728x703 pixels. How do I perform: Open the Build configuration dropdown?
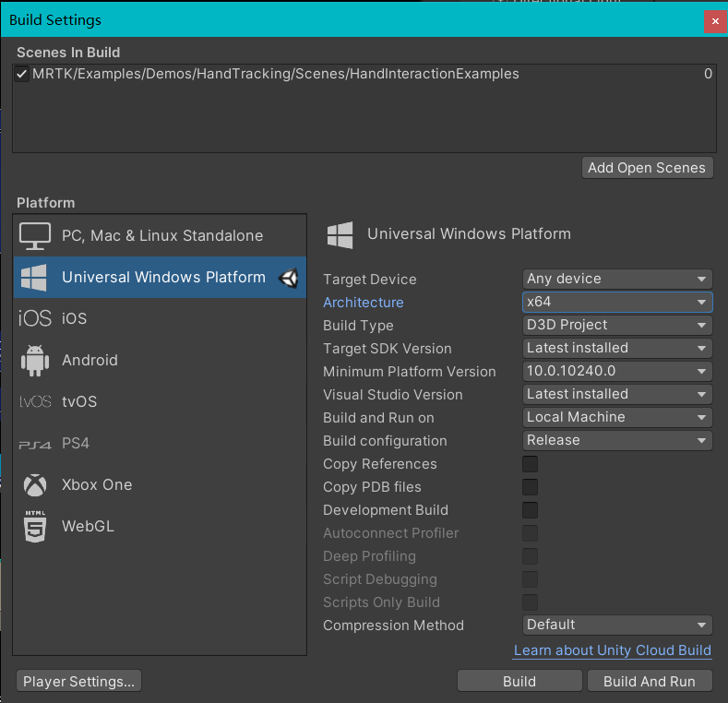tap(617, 440)
